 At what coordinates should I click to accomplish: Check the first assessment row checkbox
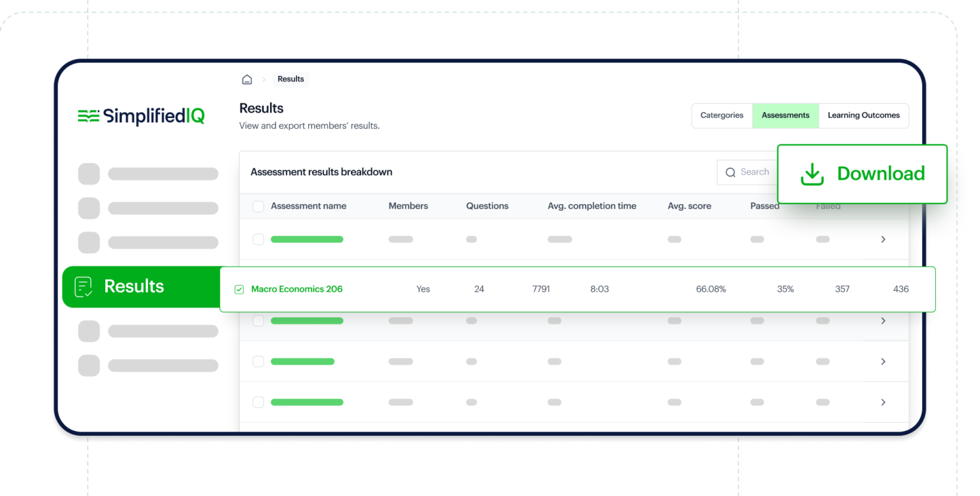258,239
